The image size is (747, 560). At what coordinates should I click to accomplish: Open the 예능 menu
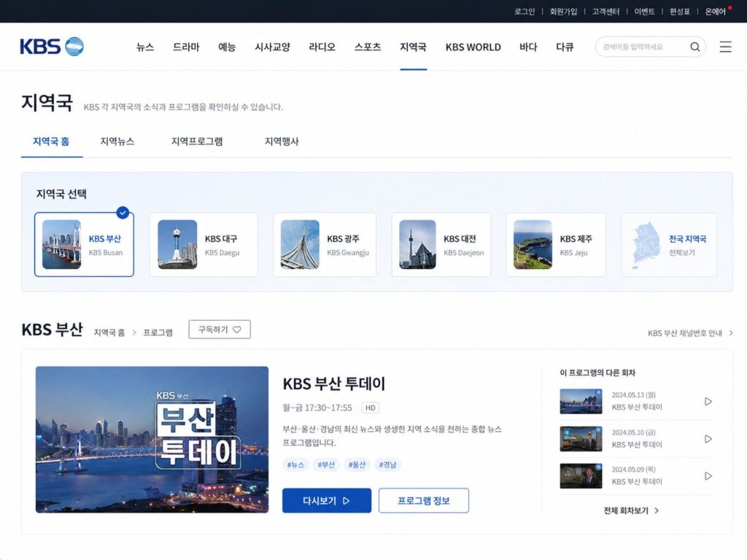pos(227,47)
